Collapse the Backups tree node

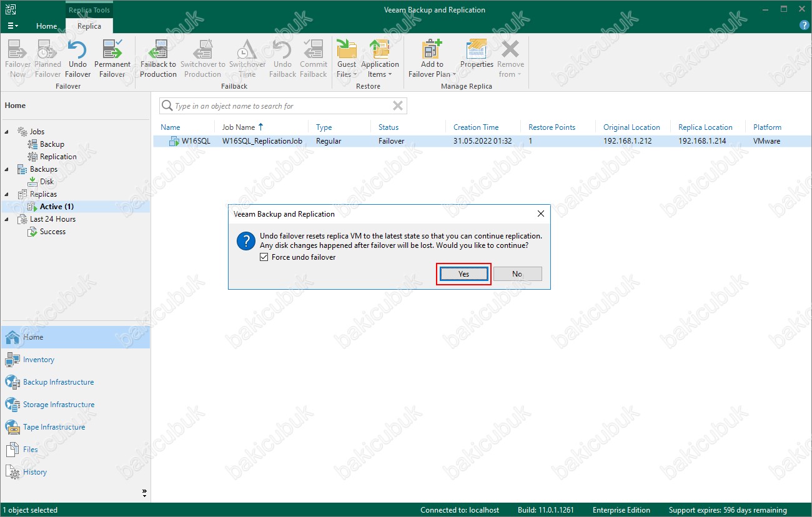click(7, 169)
